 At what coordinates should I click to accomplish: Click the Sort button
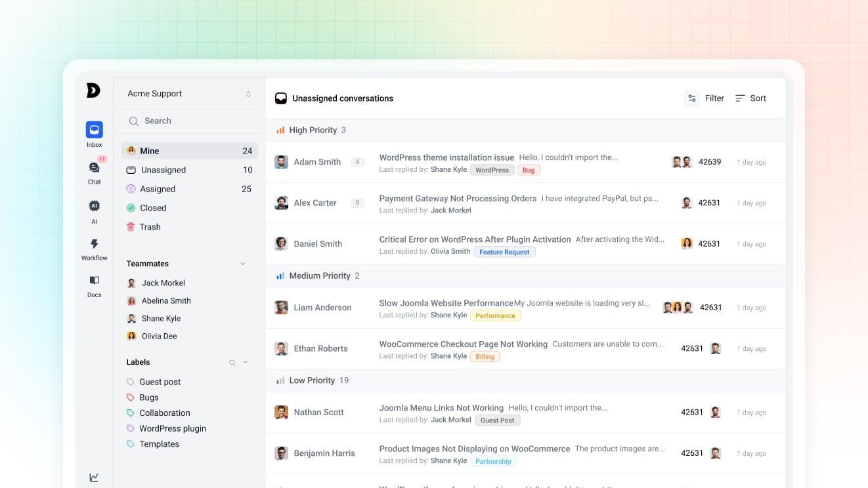pos(750,98)
